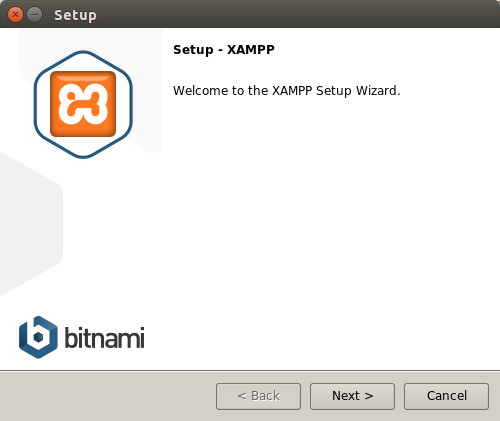Click empty gray bar left of Back button

pos(107,396)
